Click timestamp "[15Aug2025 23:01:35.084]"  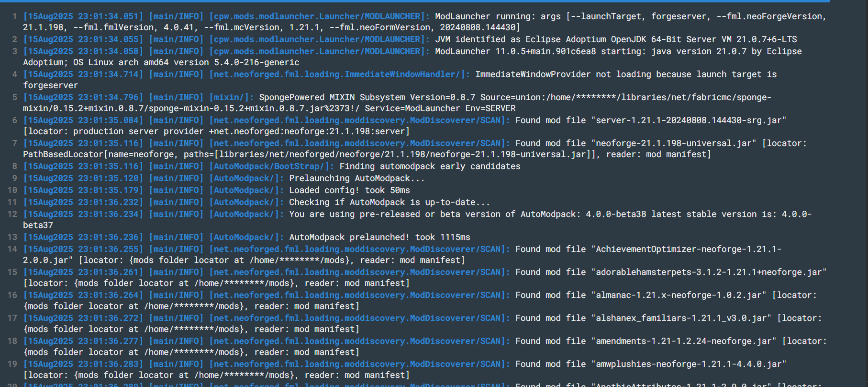click(x=83, y=120)
